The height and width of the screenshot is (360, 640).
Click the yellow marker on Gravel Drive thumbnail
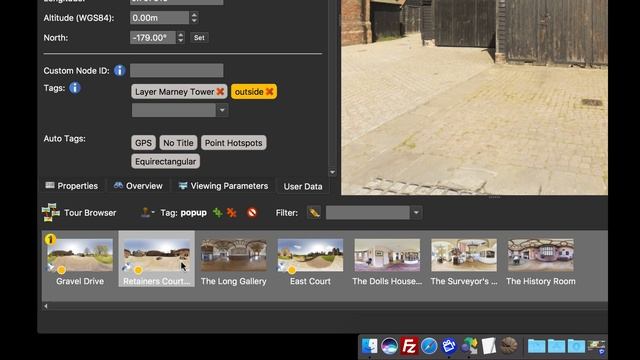click(x=62, y=270)
